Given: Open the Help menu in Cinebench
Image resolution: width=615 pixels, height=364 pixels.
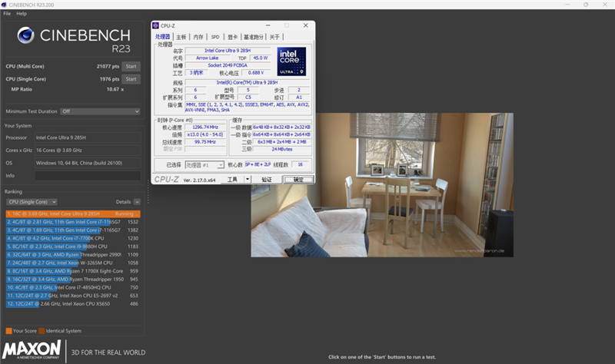Looking at the screenshot, I should tap(22, 13).
